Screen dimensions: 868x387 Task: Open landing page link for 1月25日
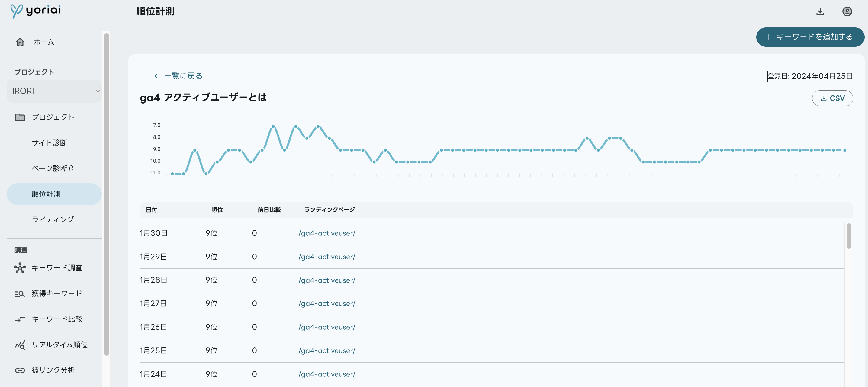click(x=326, y=350)
